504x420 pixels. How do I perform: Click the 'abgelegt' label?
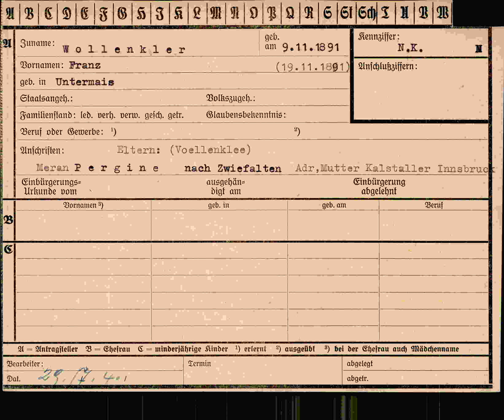point(360,364)
